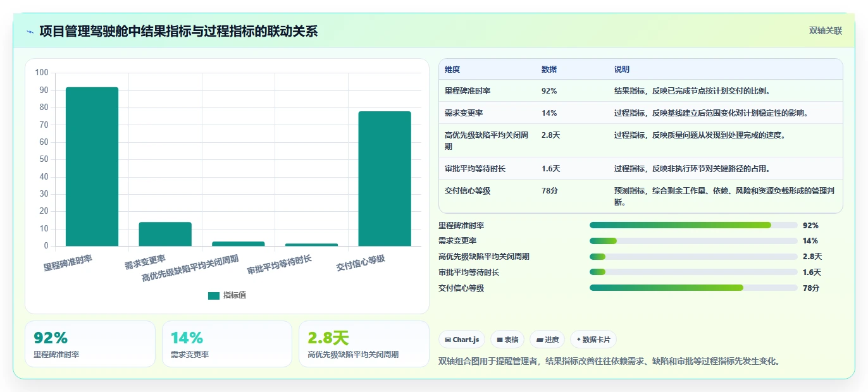Click the 78分 progress value
868x392 pixels.
tap(811, 288)
